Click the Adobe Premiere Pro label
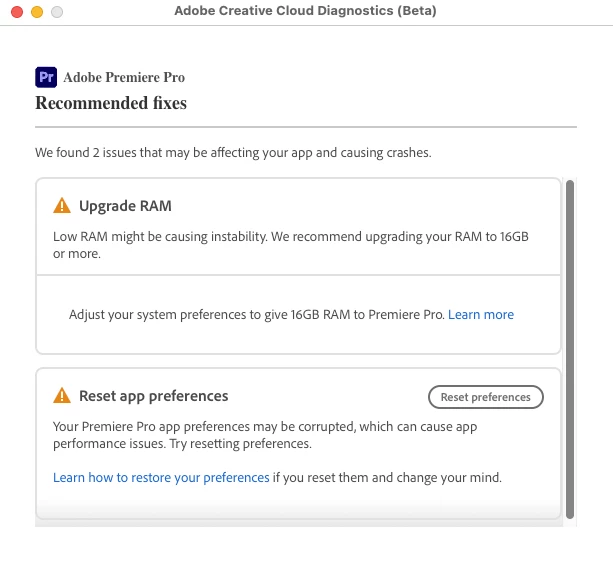 (x=124, y=77)
